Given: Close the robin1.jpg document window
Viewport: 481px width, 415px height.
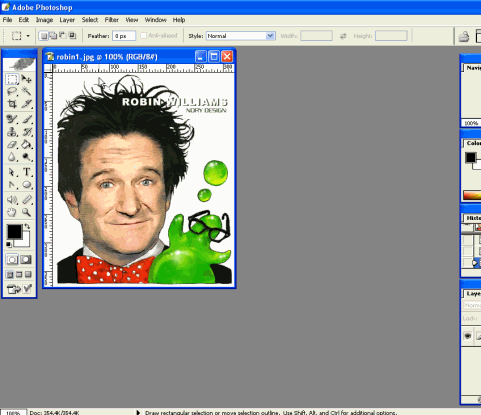Looking at the screenshot, I should click(227, 57).
